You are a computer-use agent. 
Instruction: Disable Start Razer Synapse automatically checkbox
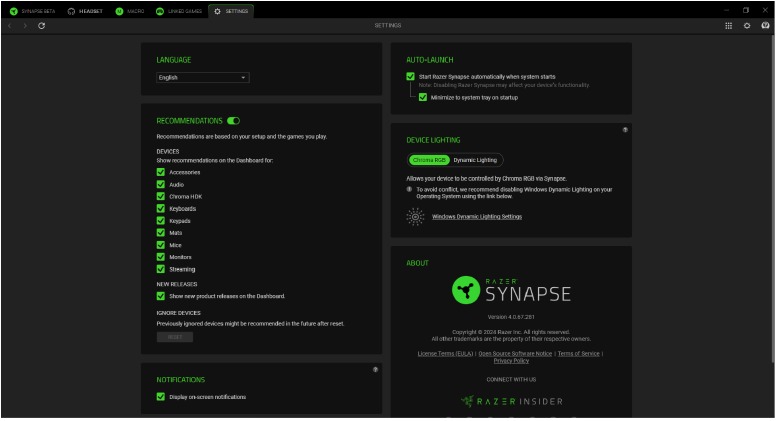[410, 76]
